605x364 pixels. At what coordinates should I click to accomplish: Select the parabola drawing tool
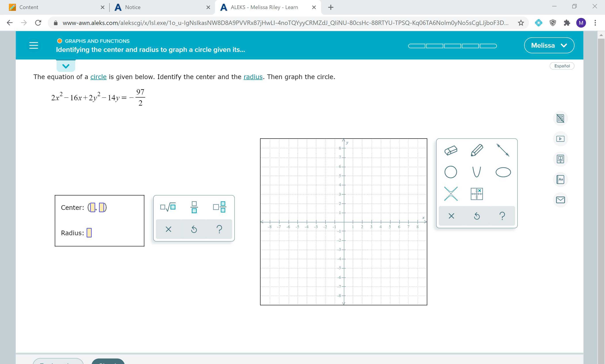click(x=477, y=172)
